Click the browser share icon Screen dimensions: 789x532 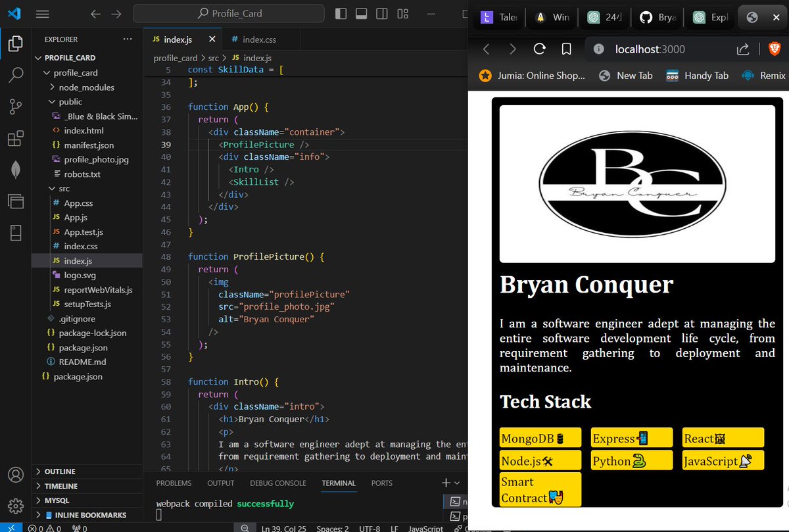(x=743, y=49)
